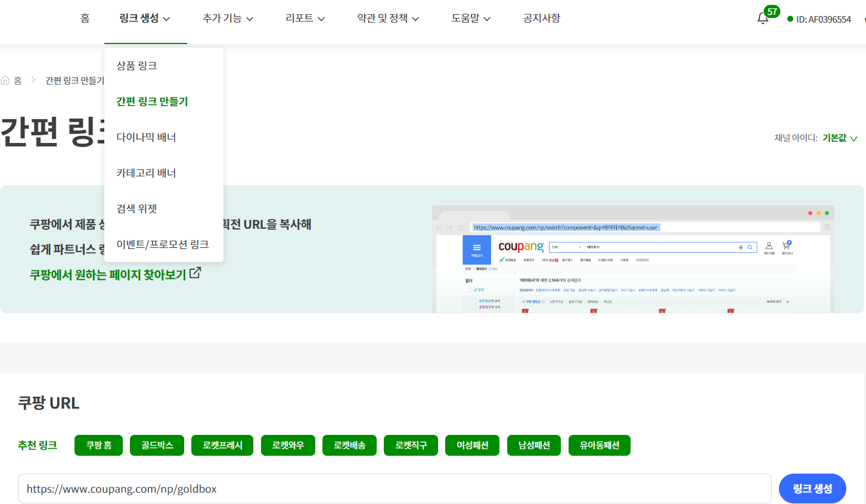Open 쿠팡에서 원하는 페이지 찾아보기 link
Image resolution: width=866 pixels, height=504 pixels.
click(x=108, y=275)
